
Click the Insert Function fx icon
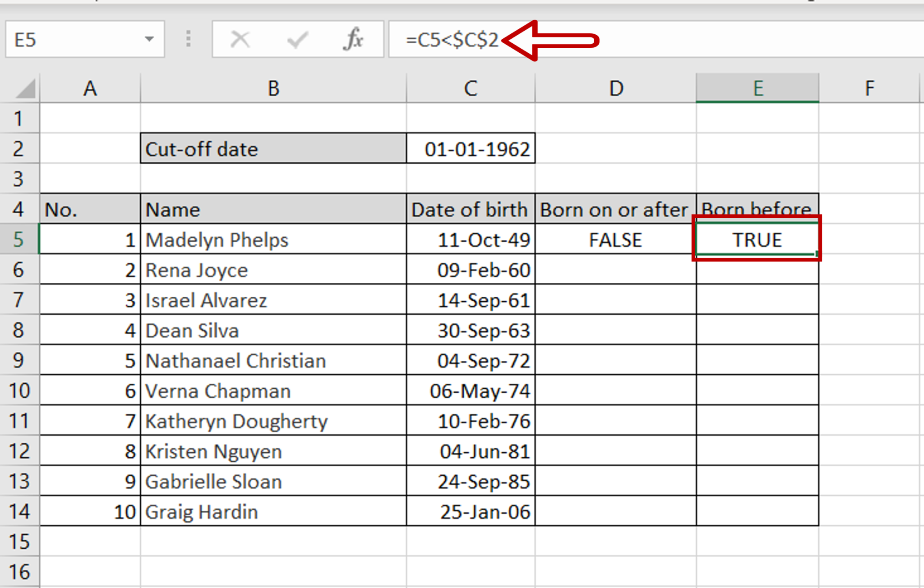354,40
